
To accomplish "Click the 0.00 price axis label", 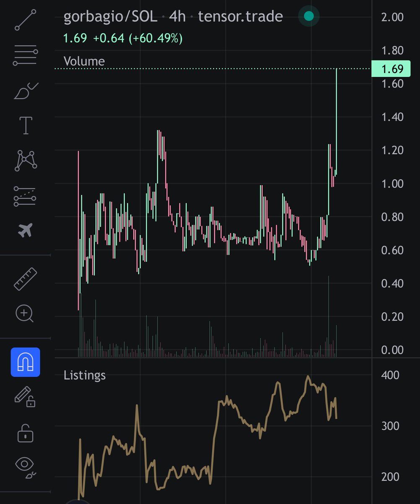I will click(x=393, y=350).
